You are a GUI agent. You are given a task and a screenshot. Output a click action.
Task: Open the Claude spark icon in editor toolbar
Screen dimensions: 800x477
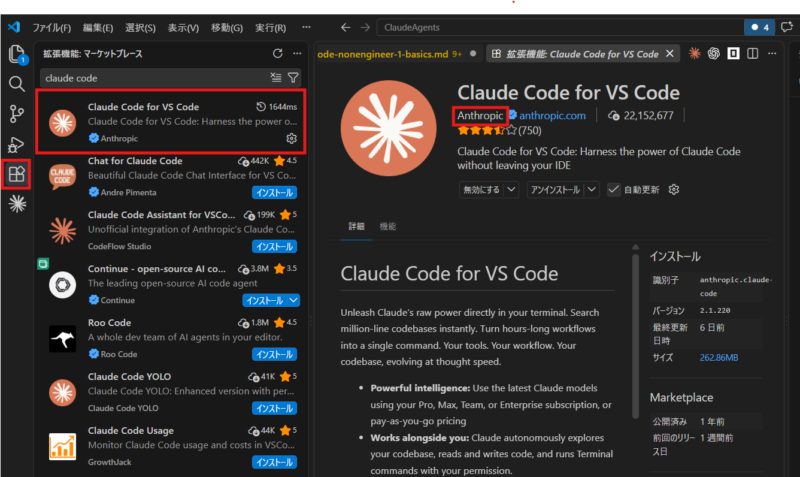pyautogui.click(x=694, y=53)
